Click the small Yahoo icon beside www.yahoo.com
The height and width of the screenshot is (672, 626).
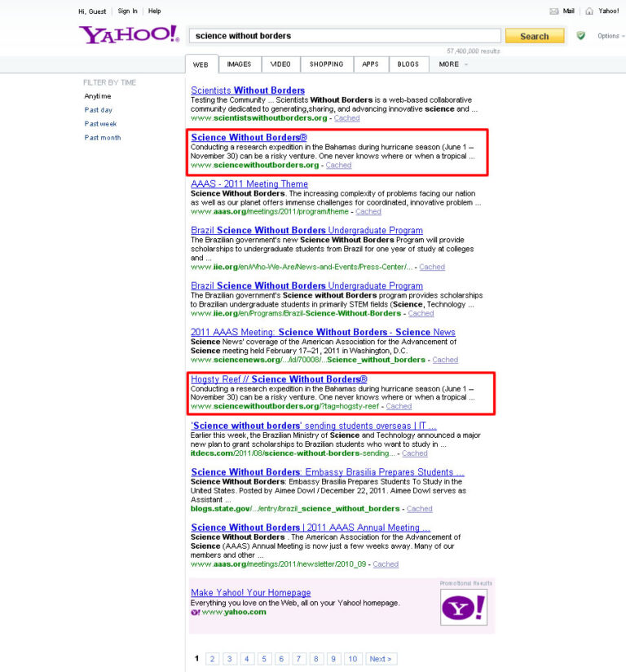pos(196,612)
